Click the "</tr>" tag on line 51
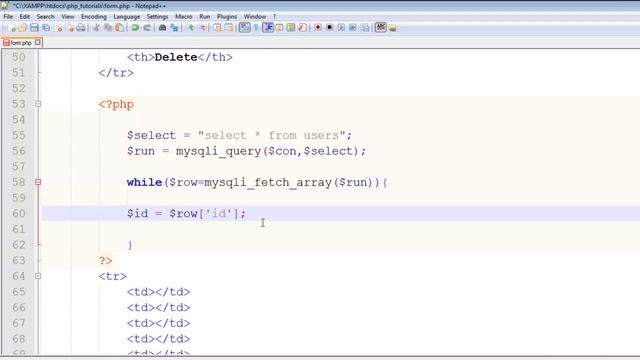The height and width of the screenshot is (360, 640). pos(116,73)
